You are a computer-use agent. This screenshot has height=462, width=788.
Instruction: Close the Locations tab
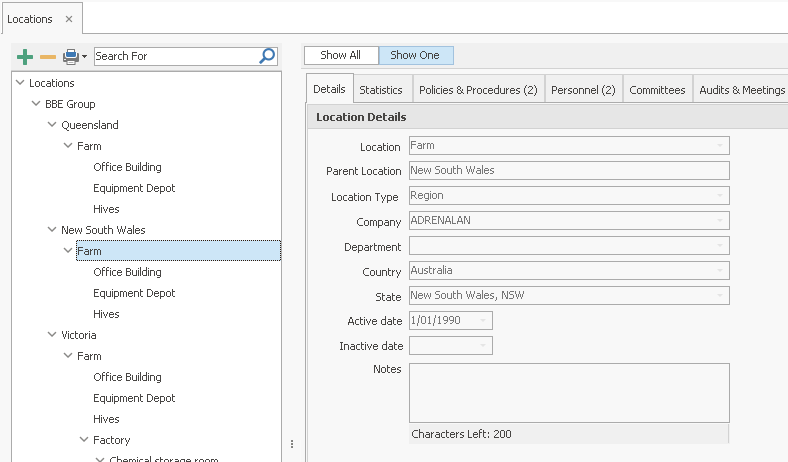pyautogui.click(x=69, y=19)
